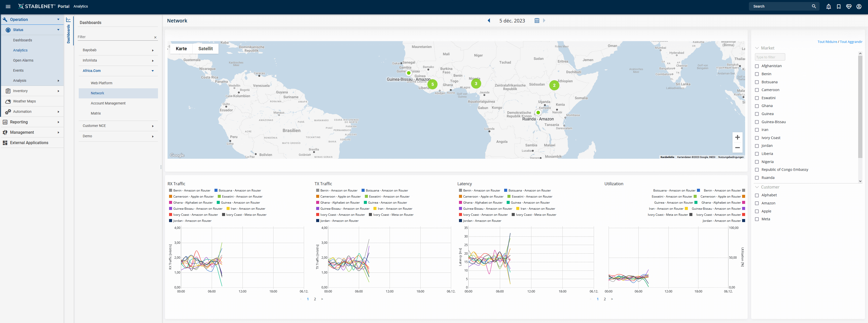Viewport: 868px width, 323px height.
Task: Click the Automation gears icon
Action: point(8,112)
